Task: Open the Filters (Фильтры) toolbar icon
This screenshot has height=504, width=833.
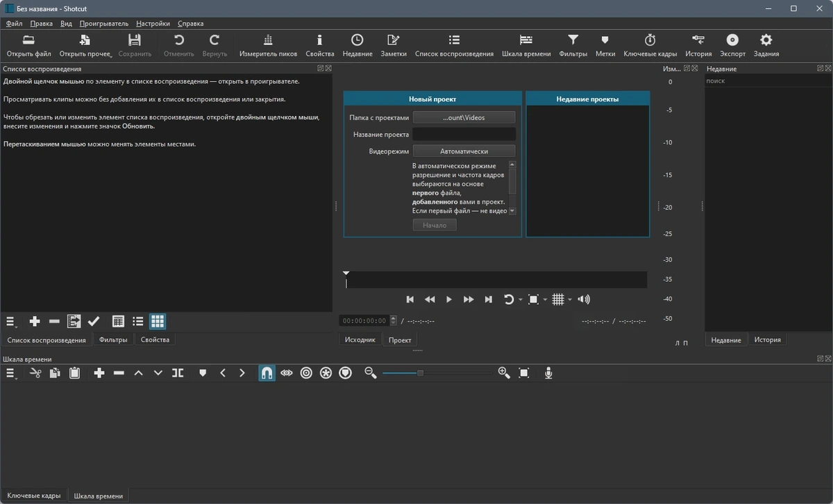Action: click(x=573, y=46)
